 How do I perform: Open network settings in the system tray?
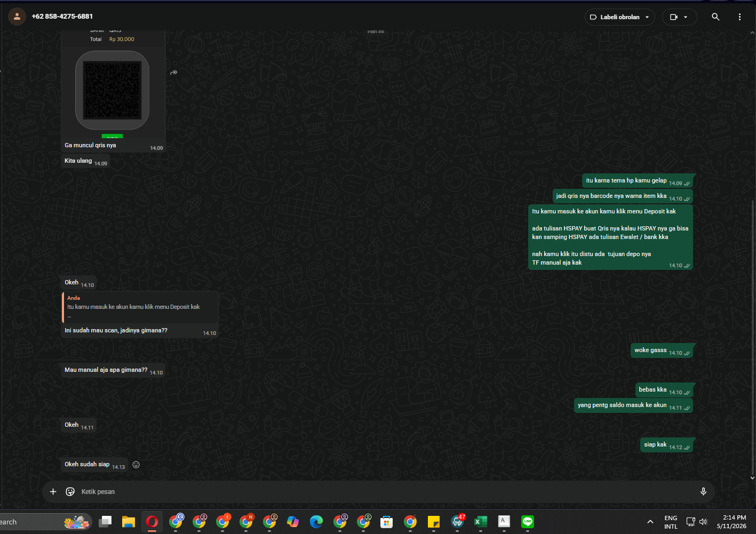pos(690,522)
